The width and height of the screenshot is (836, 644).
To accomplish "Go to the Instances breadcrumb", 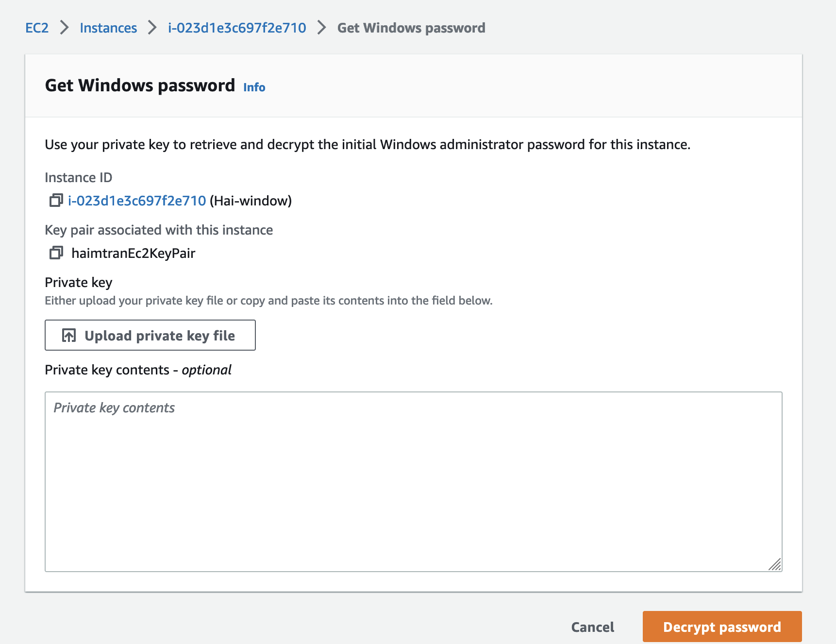I will [108, 28].
